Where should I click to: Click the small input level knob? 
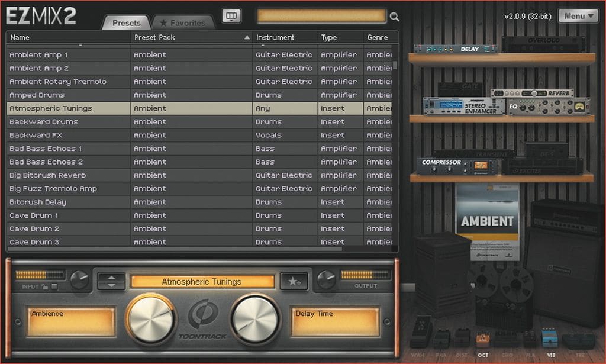[x=80, y=280]
